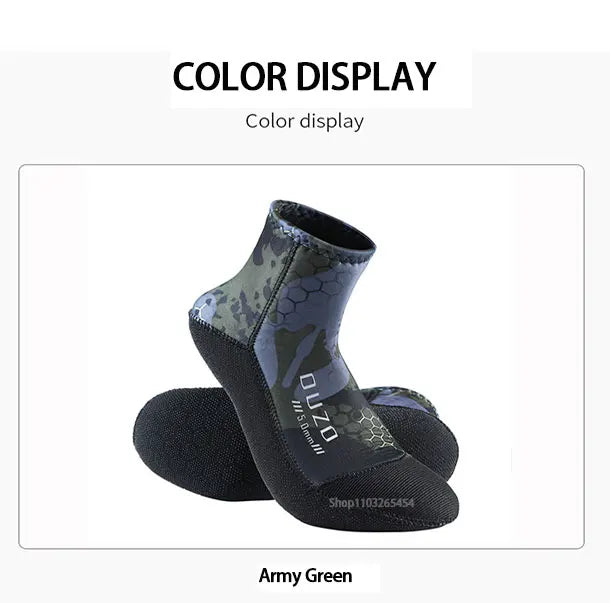Screen dimensions: 610x603
Task: Click the word DISPLAY in the heading
Action: 366,76
